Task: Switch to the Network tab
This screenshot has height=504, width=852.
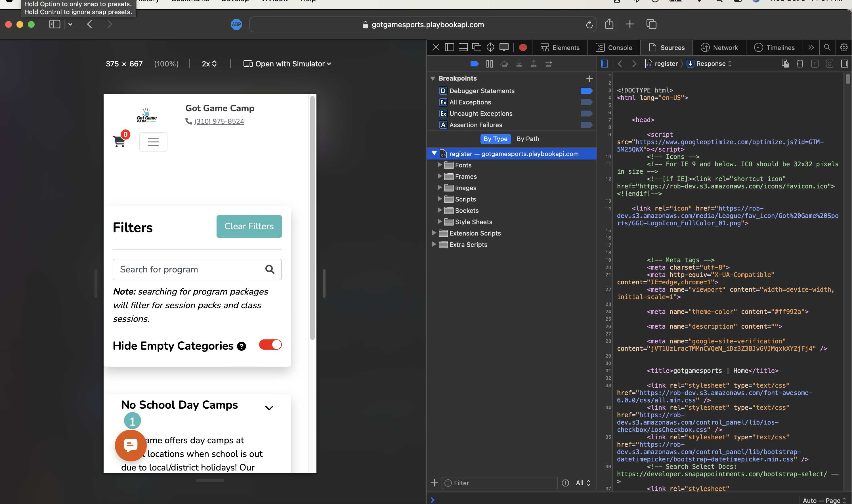Action: (719, 48)
